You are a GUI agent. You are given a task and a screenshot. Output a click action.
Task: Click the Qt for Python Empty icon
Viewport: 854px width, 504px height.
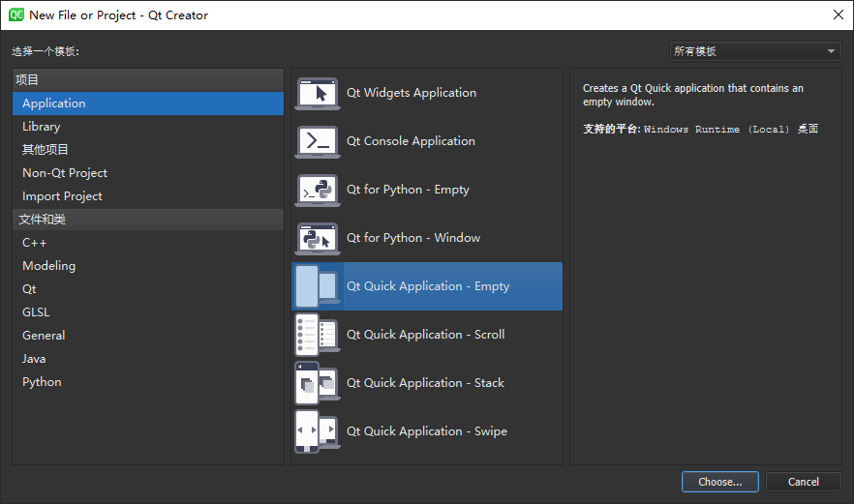point(318,190)
